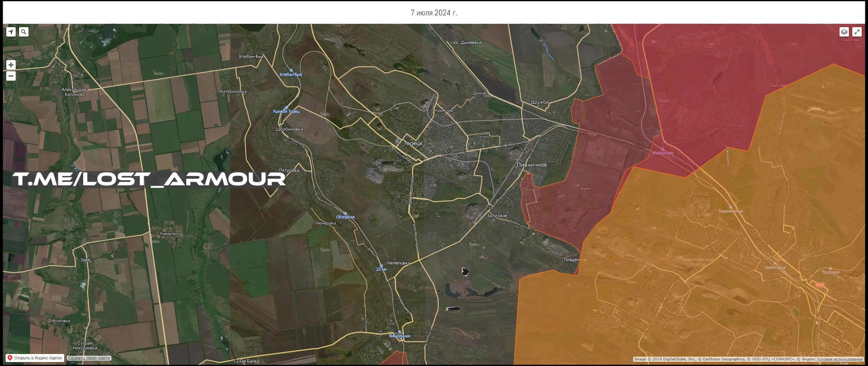This screenshot has height=366, width=868.
Task: Open the map search magnifier
Action: 23,32
